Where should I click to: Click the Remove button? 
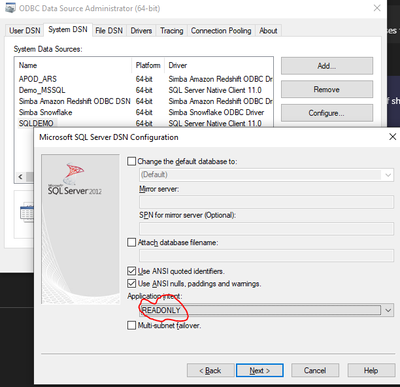coord(327,89)
